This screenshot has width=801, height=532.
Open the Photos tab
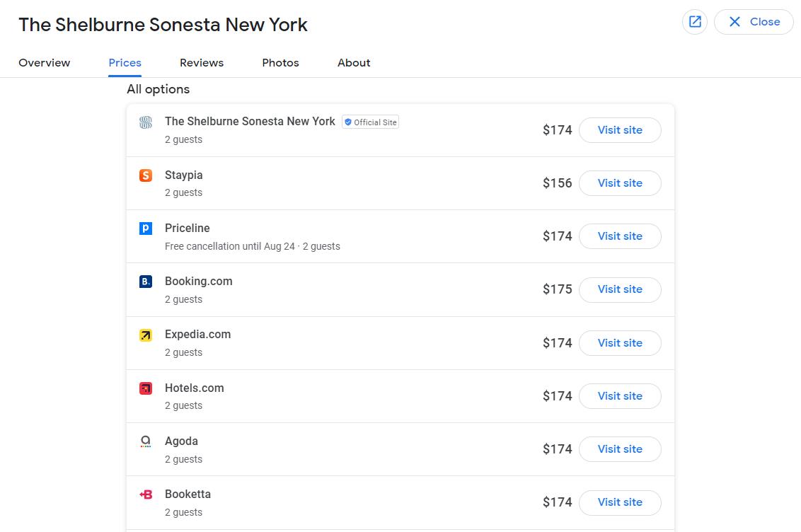[x=280, y=63]
